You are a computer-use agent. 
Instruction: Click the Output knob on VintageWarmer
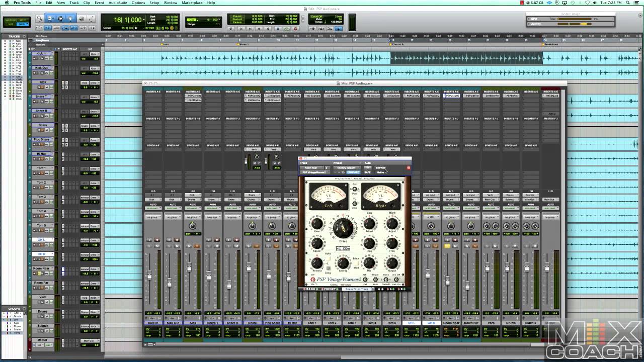(392, 263)
